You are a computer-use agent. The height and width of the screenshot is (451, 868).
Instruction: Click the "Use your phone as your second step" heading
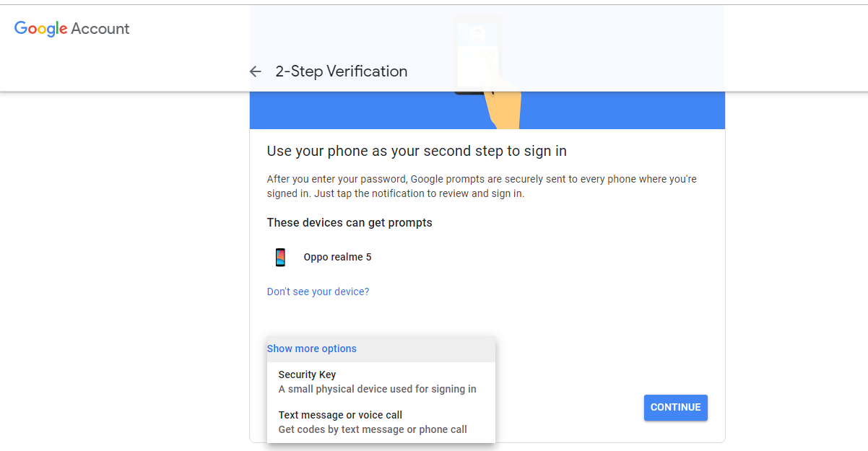[417, 151]
